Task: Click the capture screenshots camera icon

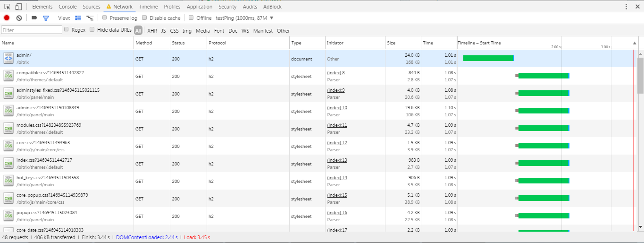Action: tap(34, 18)
